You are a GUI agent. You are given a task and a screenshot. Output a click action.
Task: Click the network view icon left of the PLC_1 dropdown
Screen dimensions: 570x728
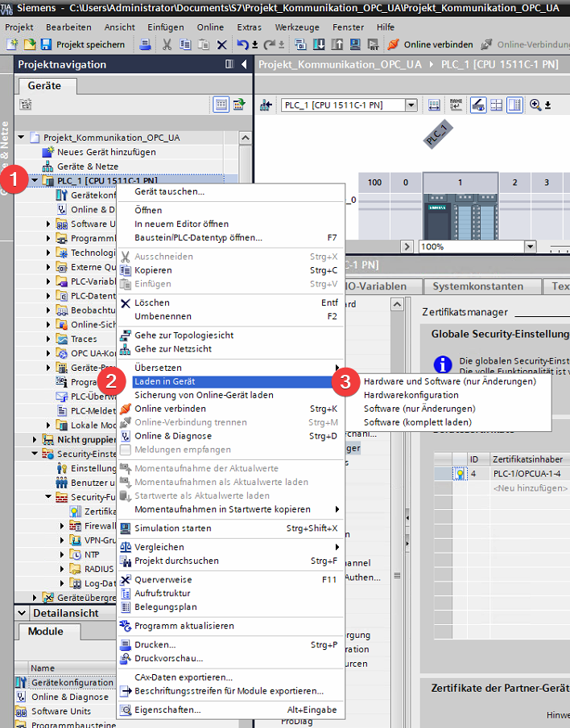pos(265,105)
